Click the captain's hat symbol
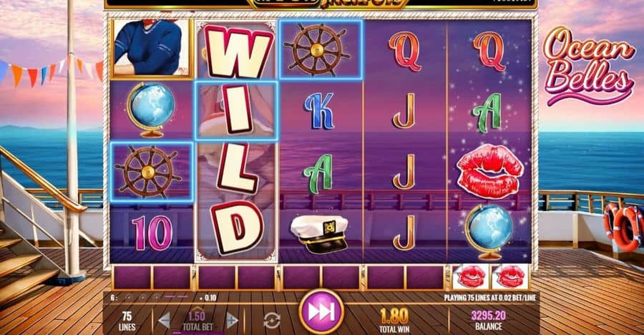This screenshot has height=335, width=644. [x=320, y=233]
